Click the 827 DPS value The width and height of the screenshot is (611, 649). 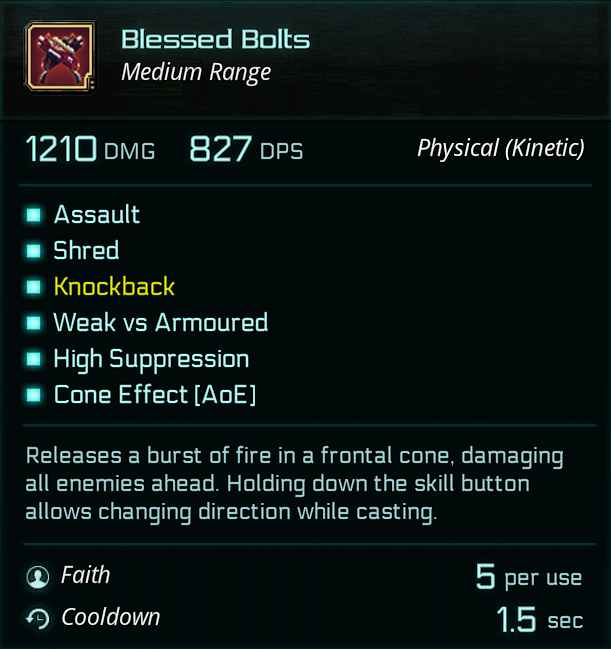pos(246,150)
